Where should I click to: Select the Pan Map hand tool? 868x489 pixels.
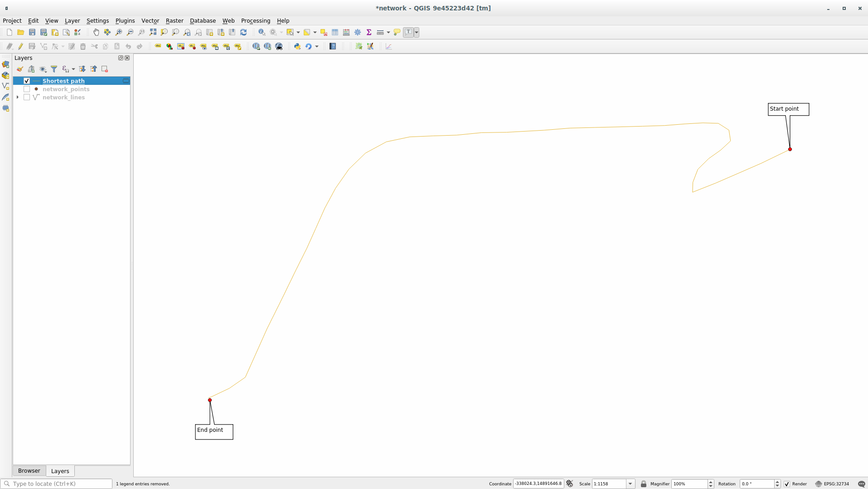click(x=96, y=32)
